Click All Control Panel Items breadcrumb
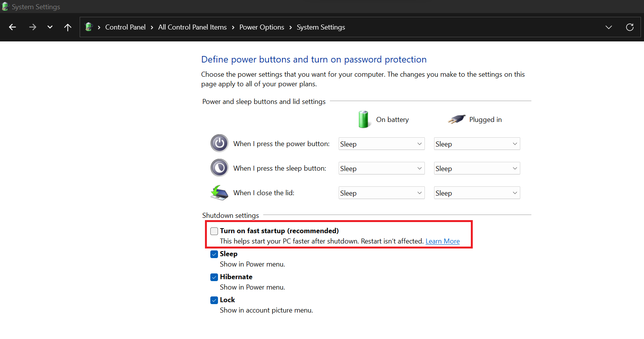This screenshot has width=644, height=339. coord(192,27)
